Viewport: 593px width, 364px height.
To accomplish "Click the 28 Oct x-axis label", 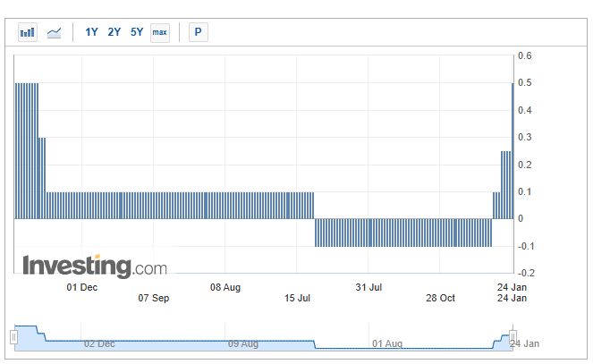I will coord(440,298).
